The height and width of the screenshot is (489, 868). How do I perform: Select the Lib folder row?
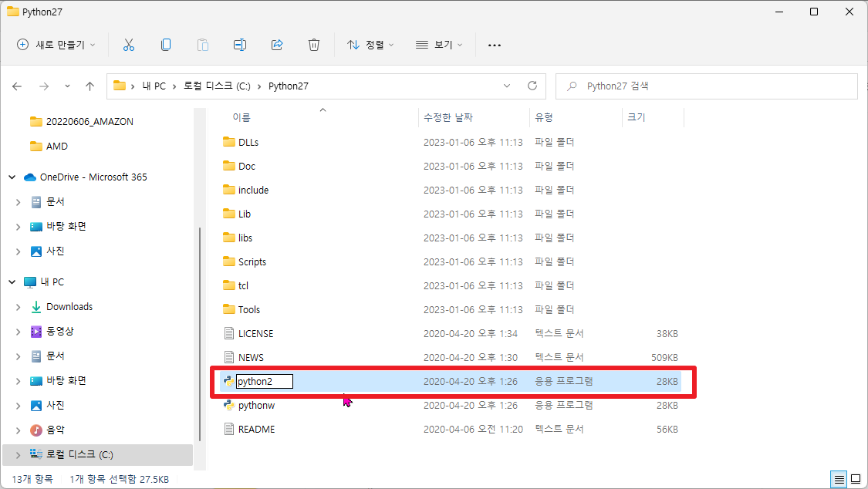tap(450, 214)
